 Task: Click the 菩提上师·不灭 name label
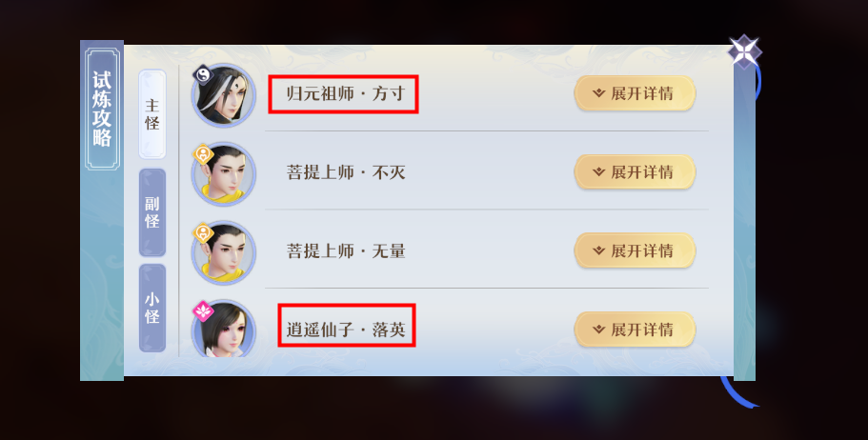click(x=346, y=172)
